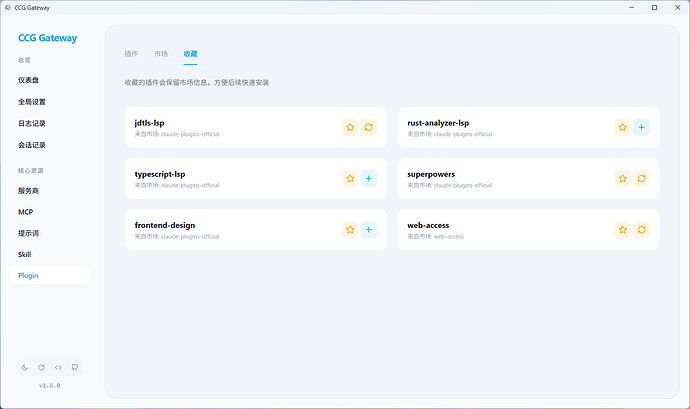Close the CCG Gateway window
Screen dimensions: 690x409
[x=678, y=7]
